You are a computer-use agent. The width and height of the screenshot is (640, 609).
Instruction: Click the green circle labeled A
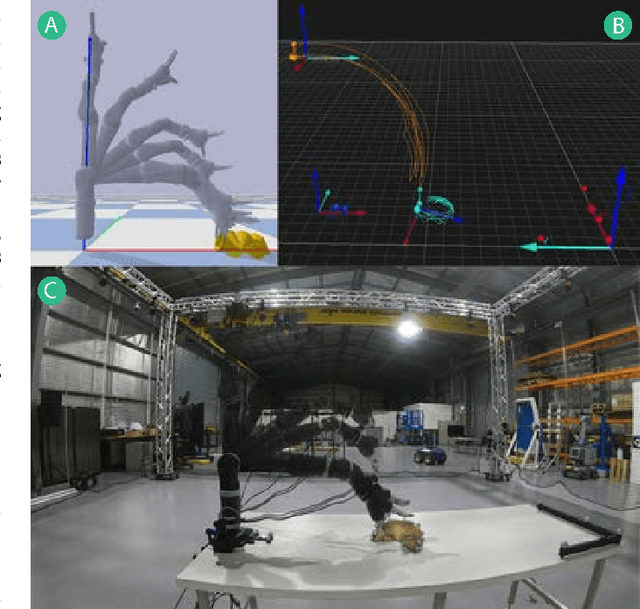tap(52, 25)
